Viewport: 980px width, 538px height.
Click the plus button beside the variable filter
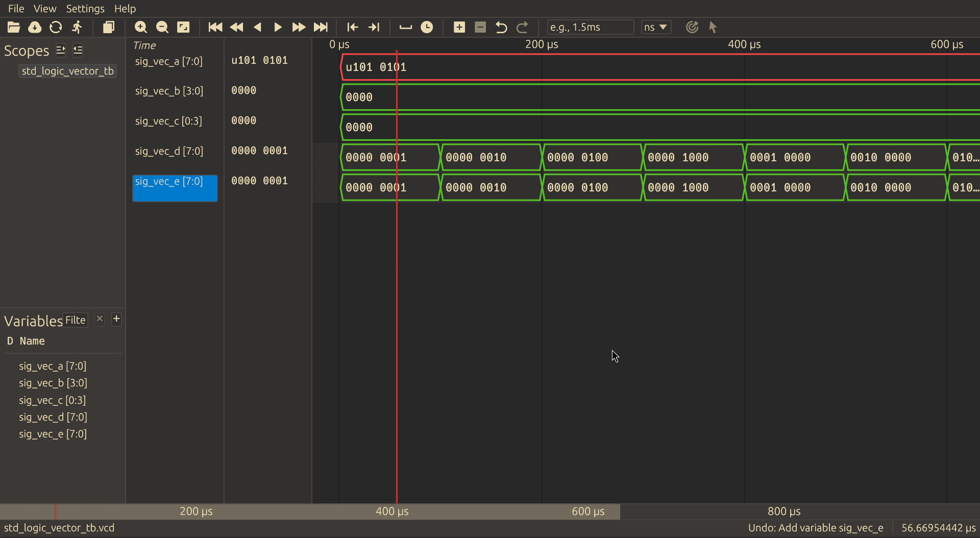(x=116, y=319)
